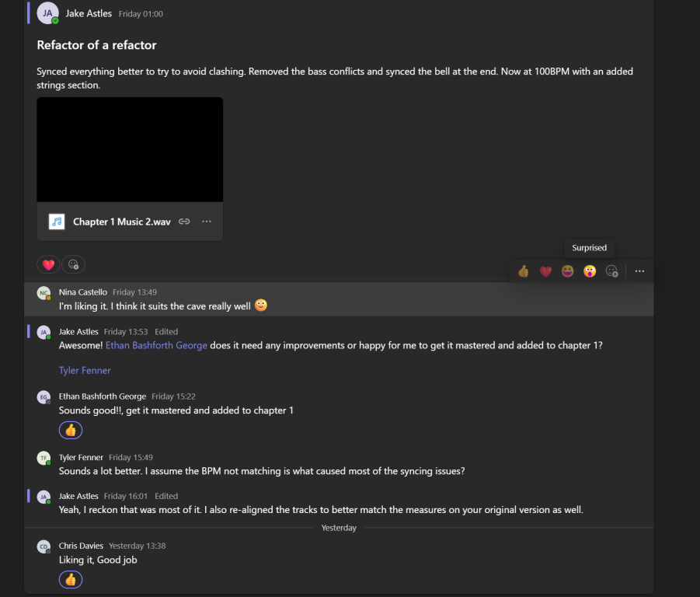Click the music file icon of attachment
The height and width of the screenshot is (597, 700).
click(57, 222)
